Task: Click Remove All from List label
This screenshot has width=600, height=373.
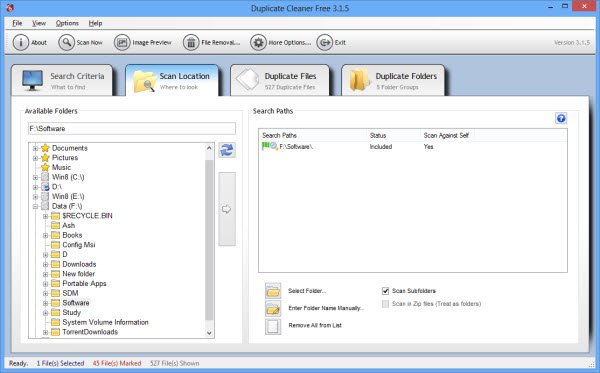Action: [x=315, y=326]
